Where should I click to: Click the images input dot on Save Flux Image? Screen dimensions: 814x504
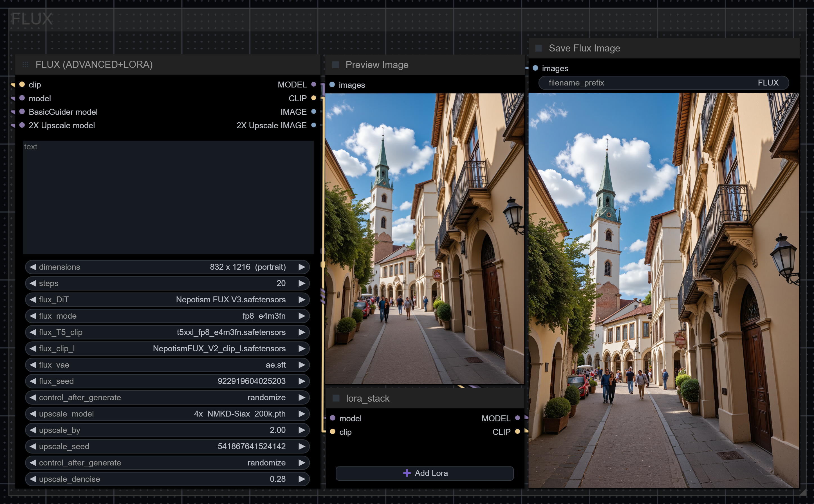(535, 68)
